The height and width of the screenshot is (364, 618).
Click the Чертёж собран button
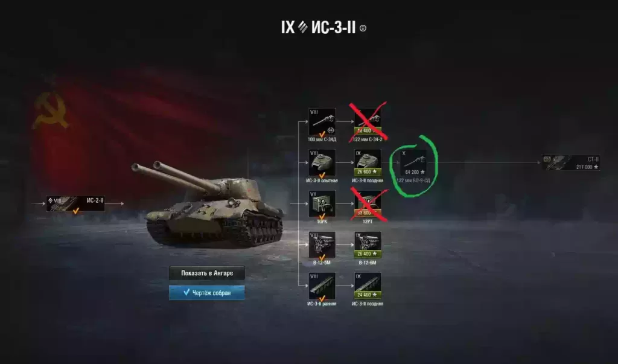207,293
